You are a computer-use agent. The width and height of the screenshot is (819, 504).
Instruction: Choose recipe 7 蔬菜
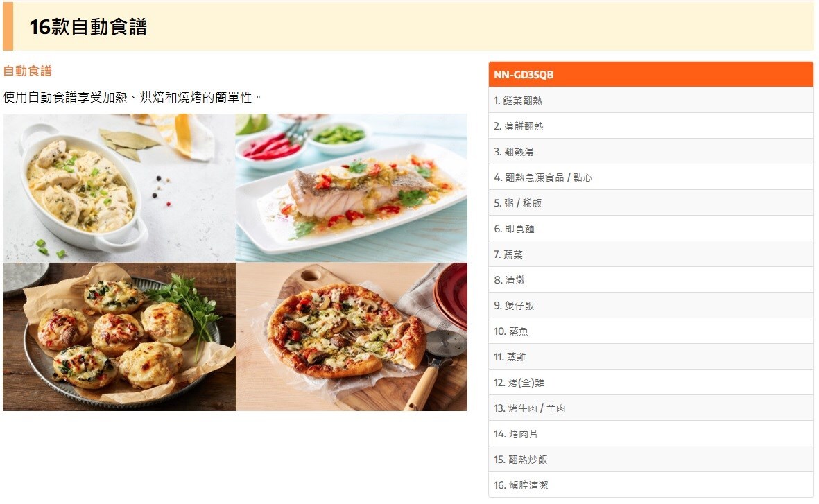[650, 254]
